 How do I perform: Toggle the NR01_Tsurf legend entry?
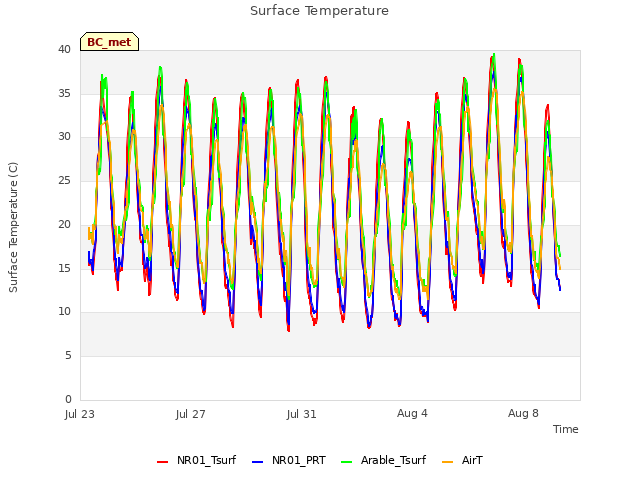pyautogui.click(x=196, y=460)
